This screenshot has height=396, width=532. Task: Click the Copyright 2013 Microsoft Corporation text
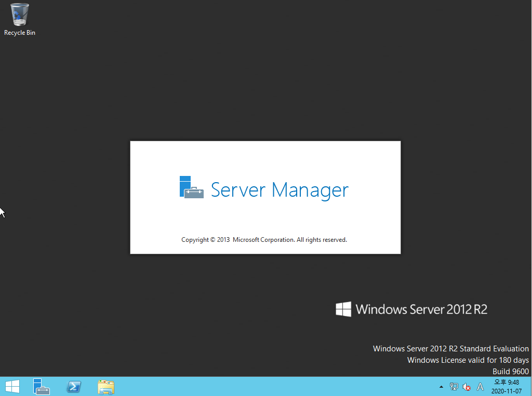click(x=264, y=240)
